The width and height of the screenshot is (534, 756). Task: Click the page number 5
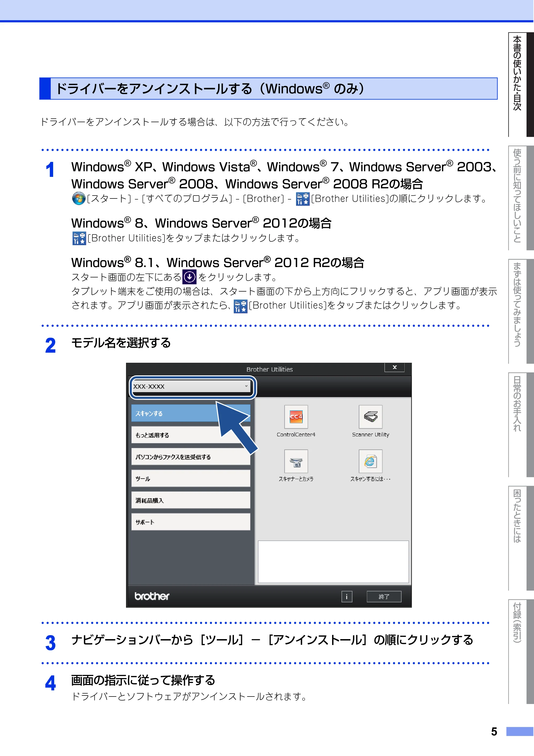(x=494, y=732)
